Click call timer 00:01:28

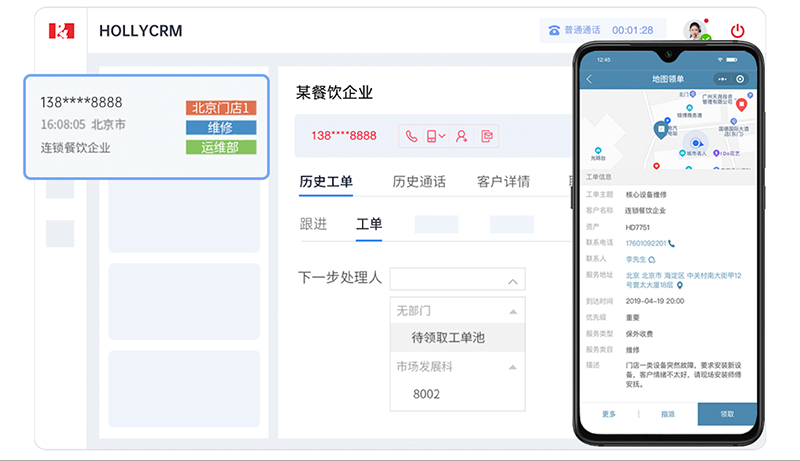pos(633,31)
